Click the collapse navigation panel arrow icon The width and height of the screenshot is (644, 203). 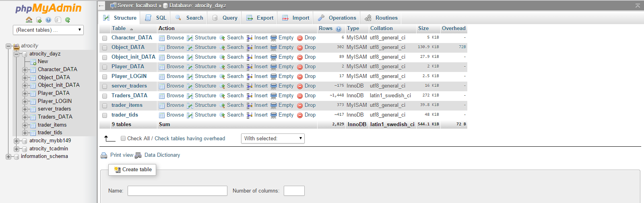pyautogui.click(x=101, y=6)
